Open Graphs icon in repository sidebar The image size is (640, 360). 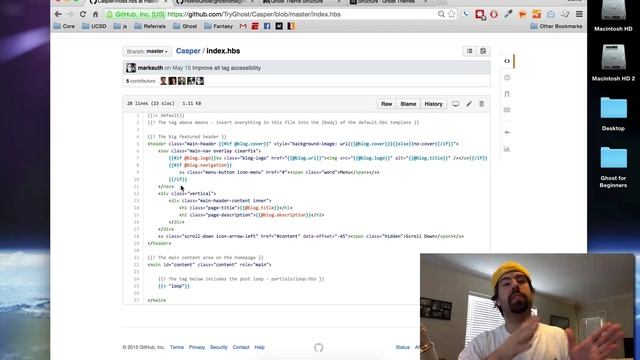(x=507, y=149)
